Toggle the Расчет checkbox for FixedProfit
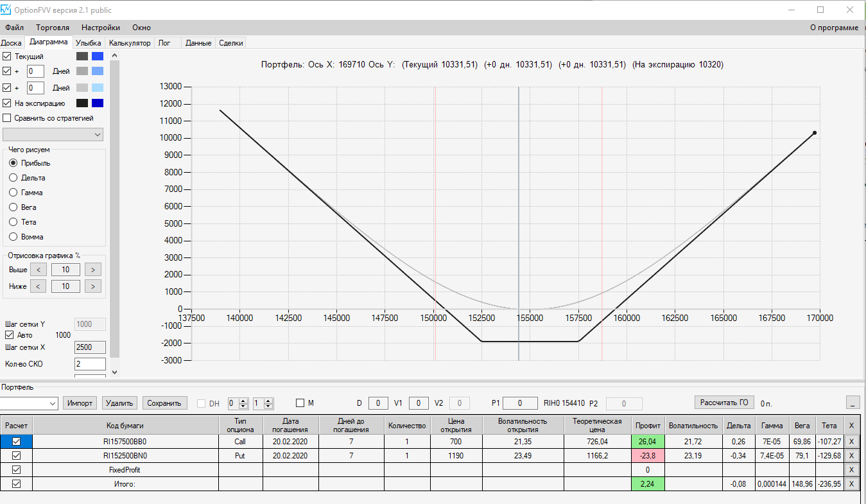Viewport: 866px width, 504px height. coord(17,469)
